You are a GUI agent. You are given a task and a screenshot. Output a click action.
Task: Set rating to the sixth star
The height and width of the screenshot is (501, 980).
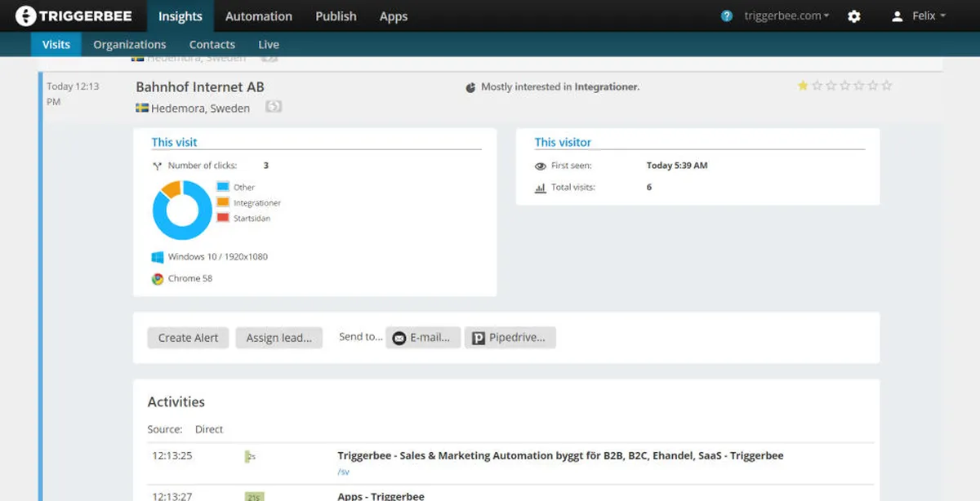(x=873, y=86)
